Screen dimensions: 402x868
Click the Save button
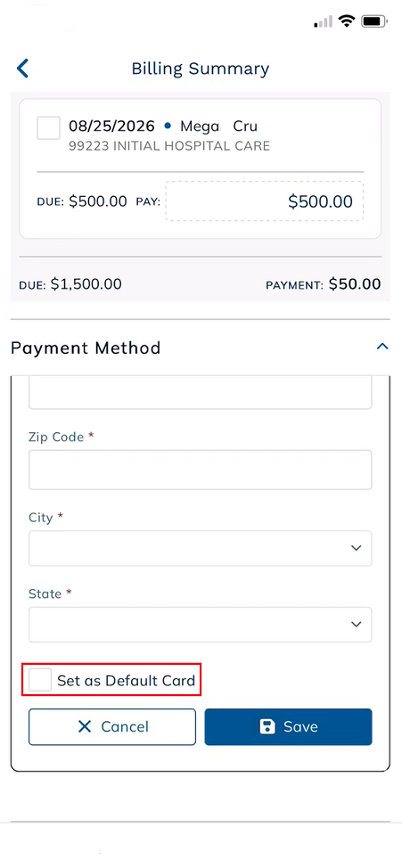pyautogui.click(x=289, y=727)
